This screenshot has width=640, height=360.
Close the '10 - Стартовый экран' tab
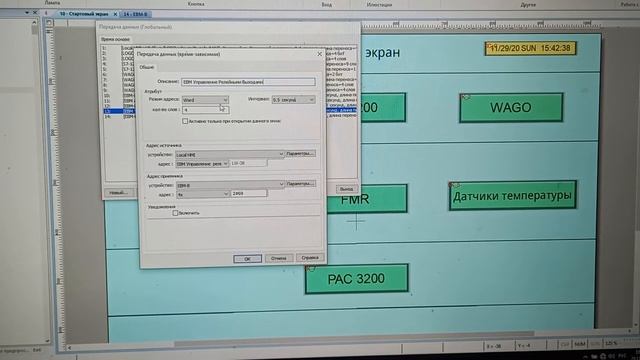pos(115,14)
